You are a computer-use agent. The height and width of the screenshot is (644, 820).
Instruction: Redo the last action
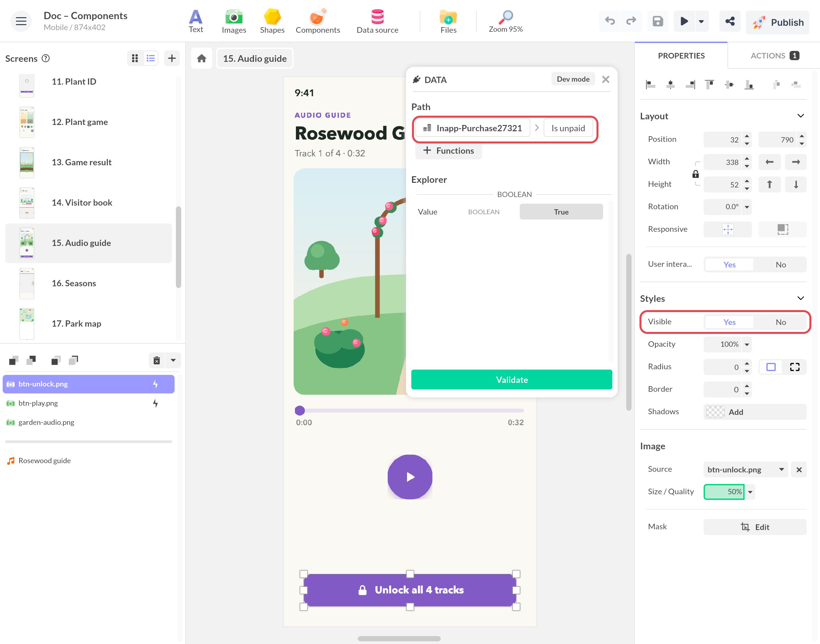coord(631,21)
